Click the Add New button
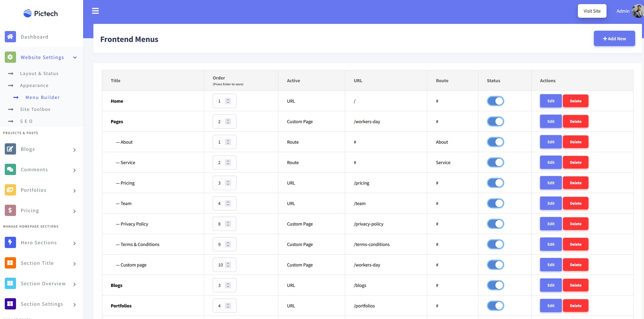 point(614,39)
